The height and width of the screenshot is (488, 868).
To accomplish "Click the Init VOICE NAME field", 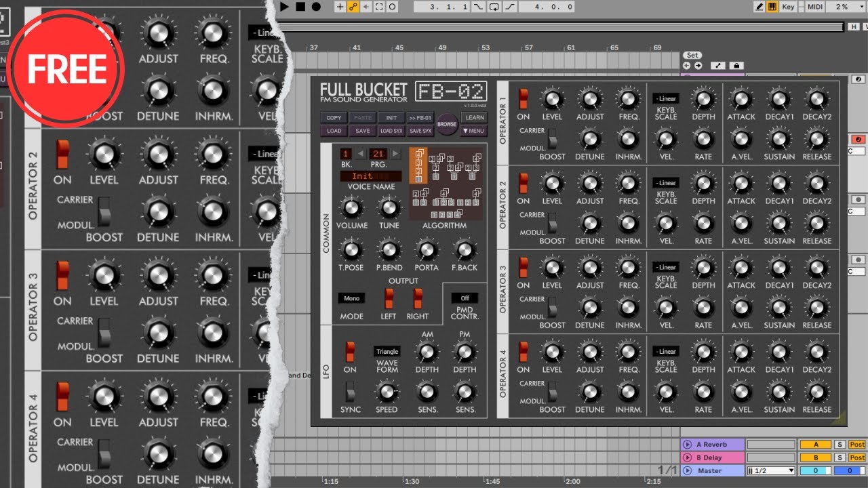I will click(x=370, y=176).
